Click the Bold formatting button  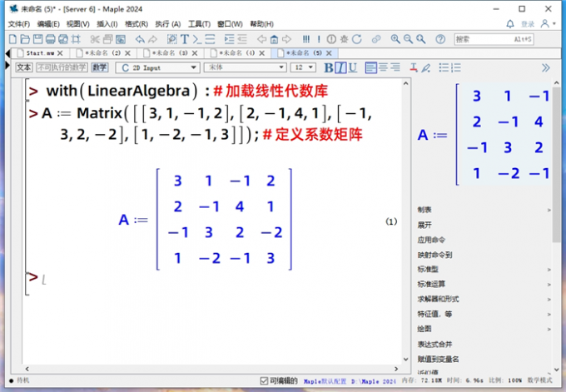pos(329,67)
